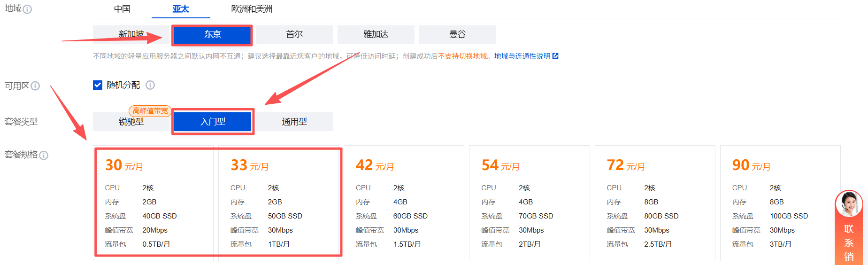The height and width of the screenshot is (265, 868).
Task: Select the 通用型 package type
Action: (x=294, y=122)
